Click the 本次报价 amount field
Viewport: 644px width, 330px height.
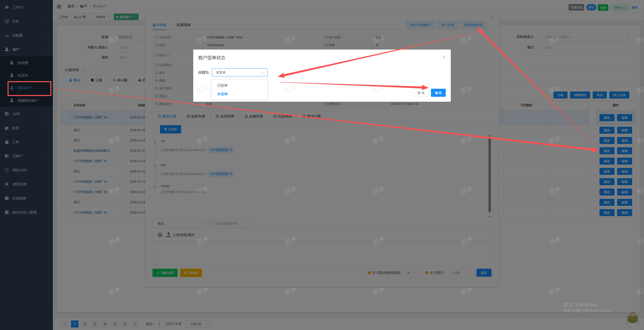(462, 273)
